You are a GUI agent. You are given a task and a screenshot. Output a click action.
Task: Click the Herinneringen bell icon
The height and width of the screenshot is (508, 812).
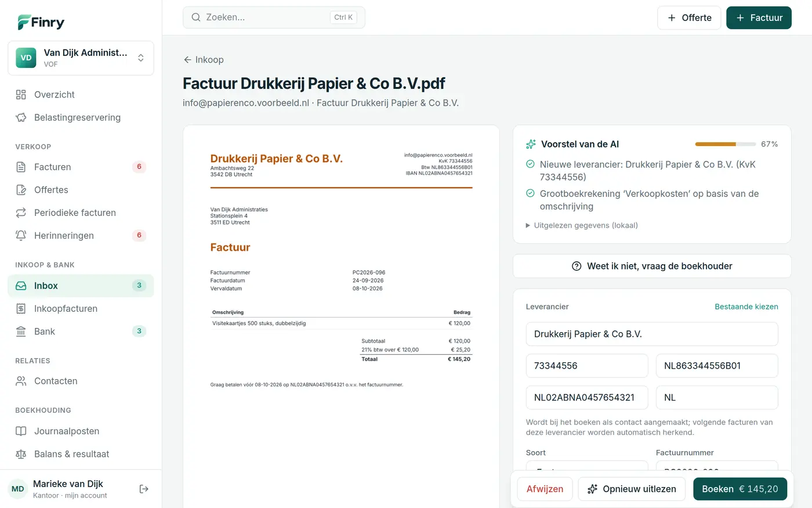pyautogui.click(x=21, y=236)
